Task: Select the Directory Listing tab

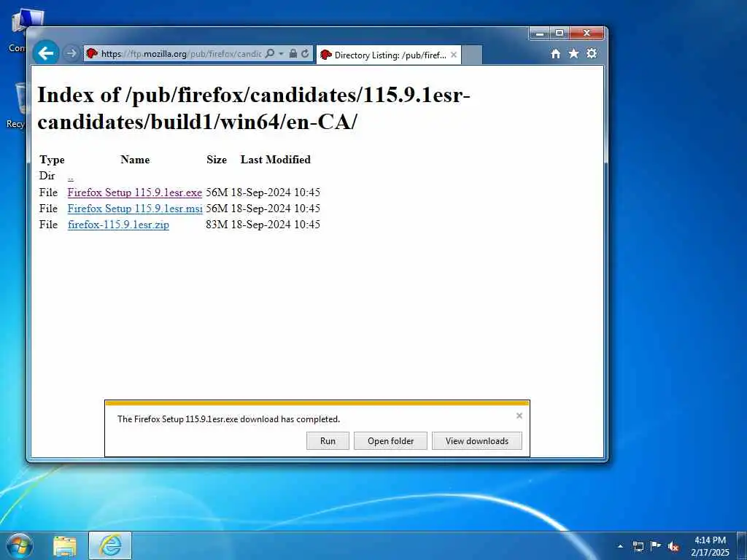Action: tap(390, 55)
